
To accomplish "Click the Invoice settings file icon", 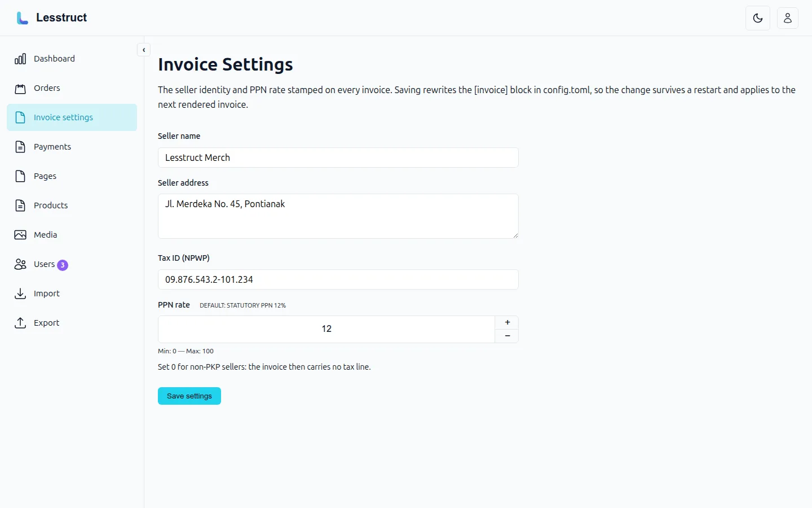I will click(x=20, y=117).
